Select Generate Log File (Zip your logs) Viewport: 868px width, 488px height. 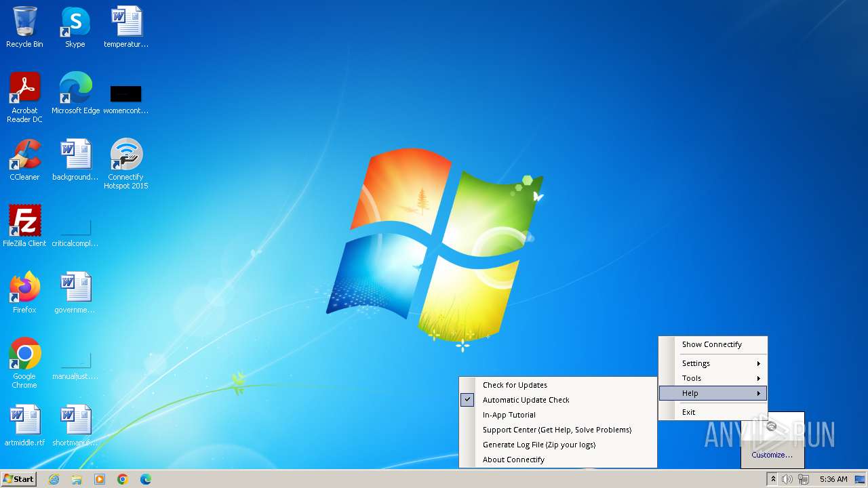point(558,445)
